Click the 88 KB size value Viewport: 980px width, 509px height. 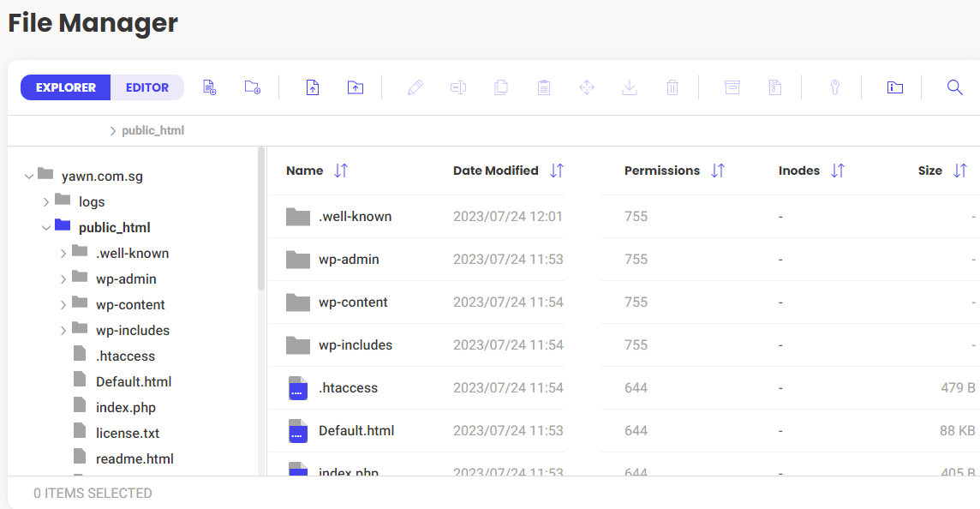(958, 431)
